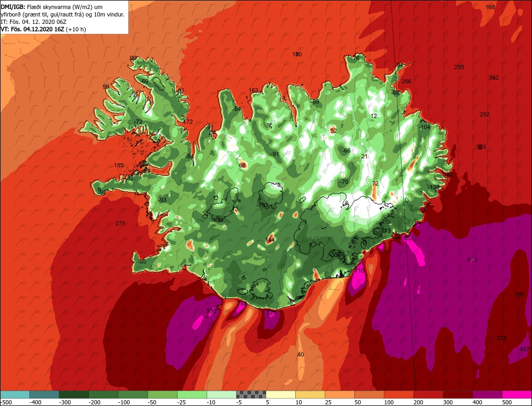This screenshot has width=532, height=406.
Task: Click the map value '266' off the northeast coast
Action: [406, 81]
